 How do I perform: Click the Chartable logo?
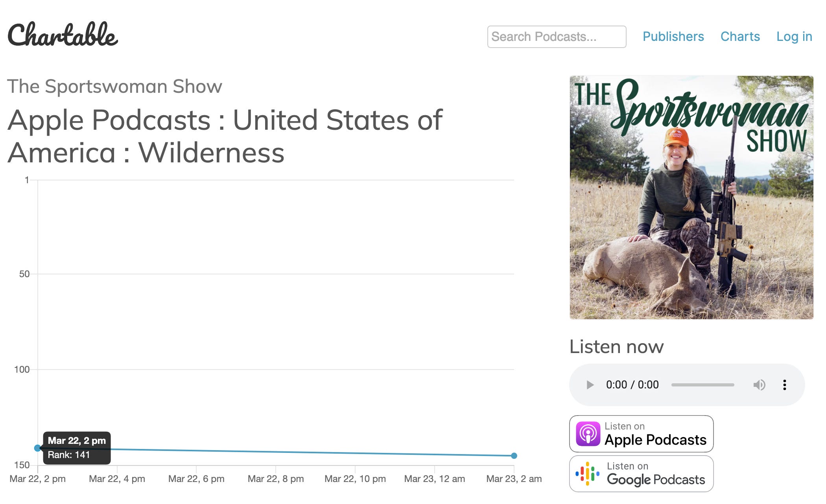point(63,35)
